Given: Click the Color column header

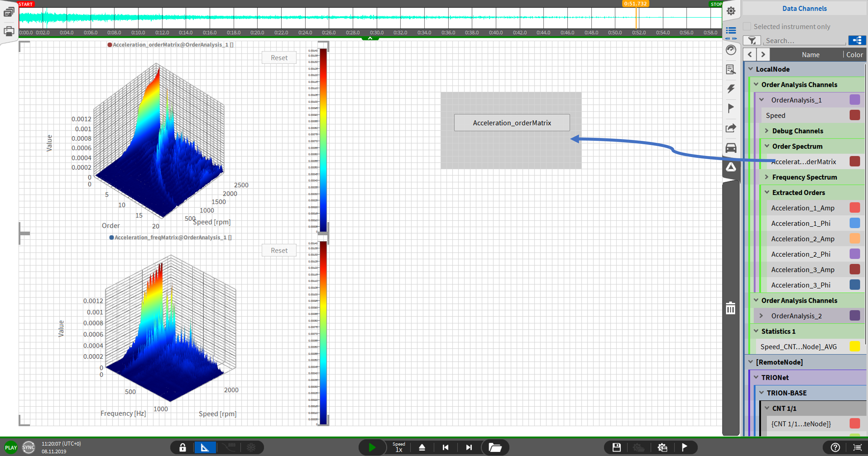Looking at the screenshot, I should (855, 55).
